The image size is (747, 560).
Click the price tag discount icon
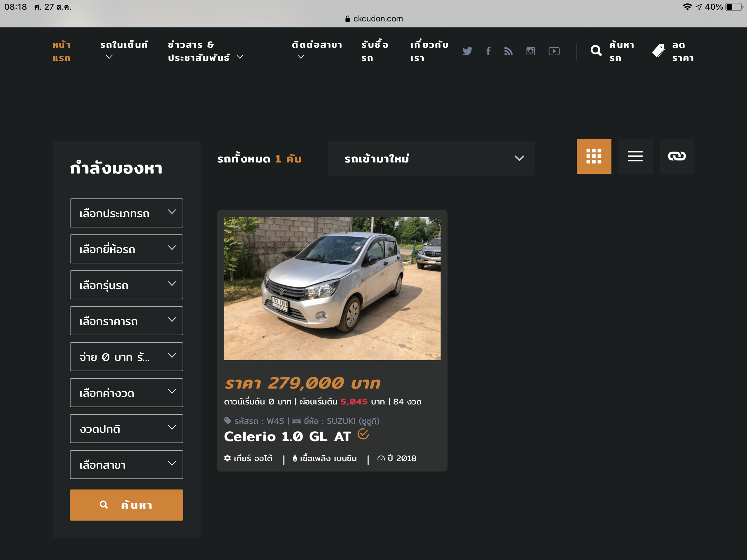(658, 51)
